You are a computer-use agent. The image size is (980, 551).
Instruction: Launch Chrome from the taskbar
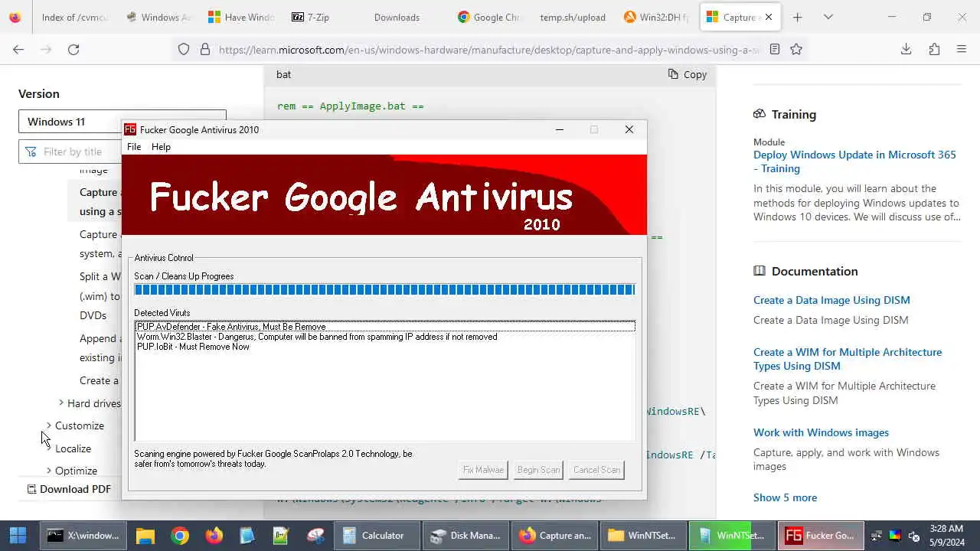(180, 536)
